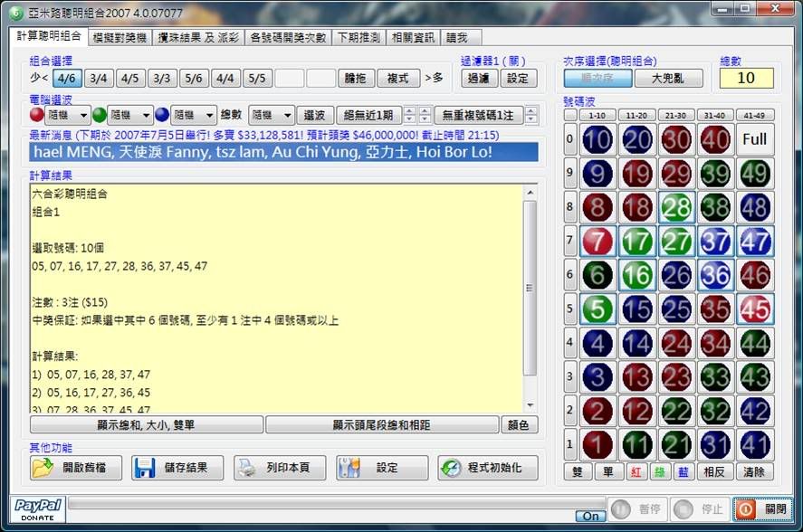The height and width of the screenshot is (532, 803).
Task: Click the 列印本頁 printer icon
Action: coord(247,468)
